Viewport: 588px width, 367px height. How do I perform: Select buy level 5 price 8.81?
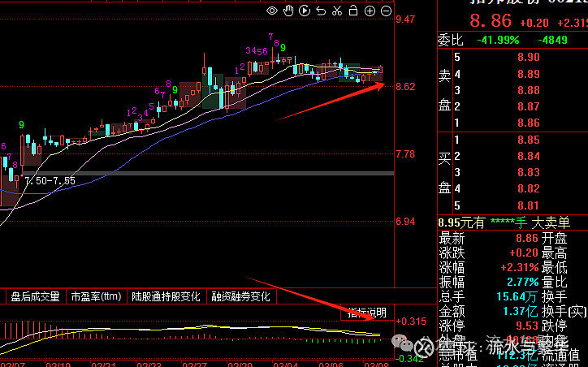pos(529,205)
